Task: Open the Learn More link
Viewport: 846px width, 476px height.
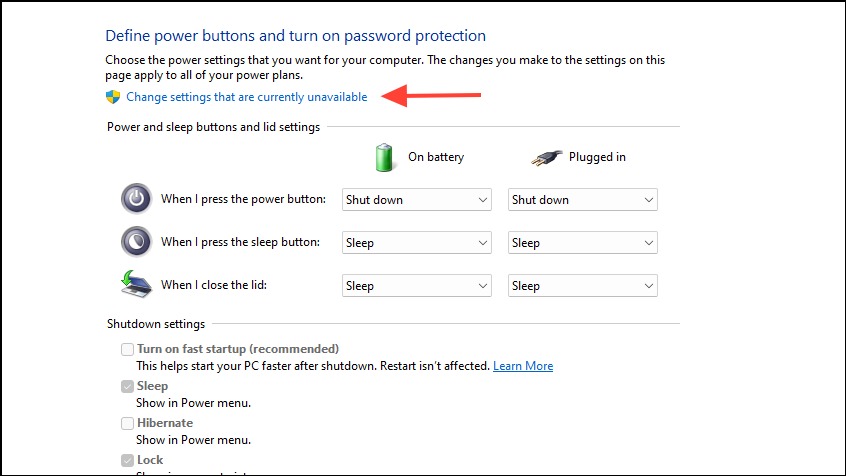Action: tap(523, 366)
